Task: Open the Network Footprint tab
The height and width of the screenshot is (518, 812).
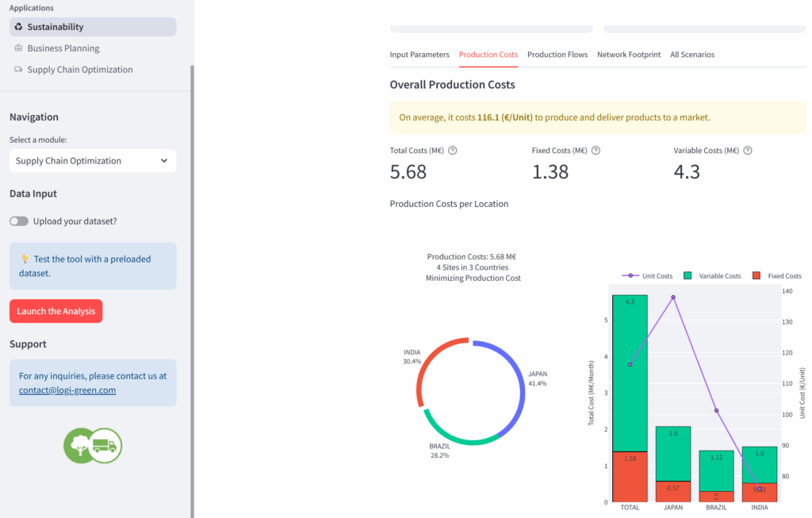Action: tap(629, 55)
